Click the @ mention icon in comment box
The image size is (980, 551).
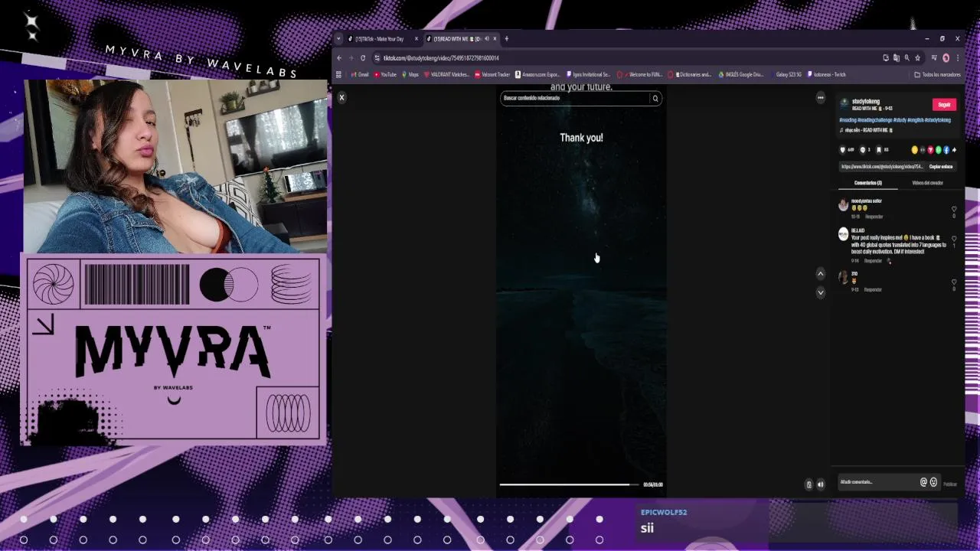pyautogui.click(x=923, y=482)
